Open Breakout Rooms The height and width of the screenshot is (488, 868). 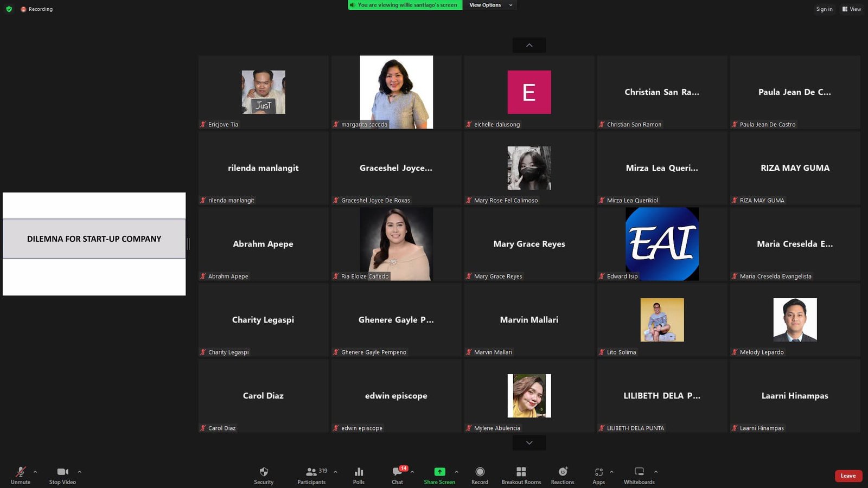(x=521, y=472)
